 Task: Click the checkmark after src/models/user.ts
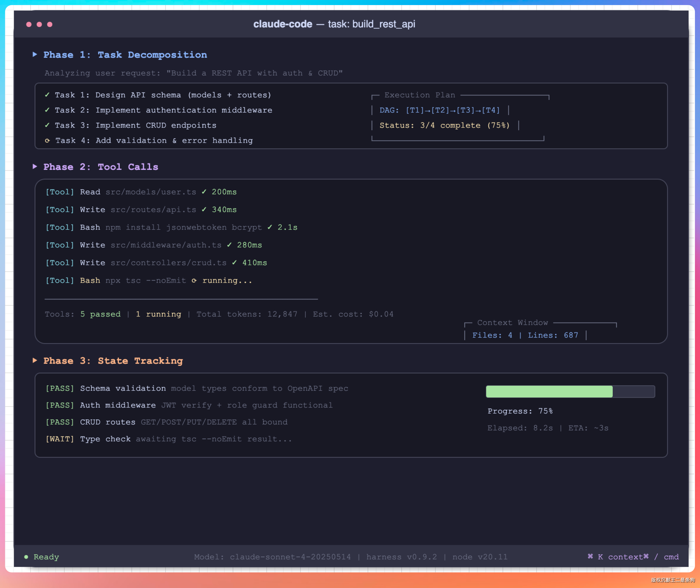tap(204, 192)
